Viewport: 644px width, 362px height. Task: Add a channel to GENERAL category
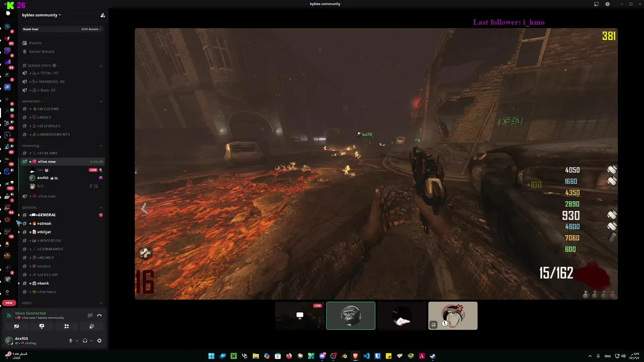coord(101,208)
